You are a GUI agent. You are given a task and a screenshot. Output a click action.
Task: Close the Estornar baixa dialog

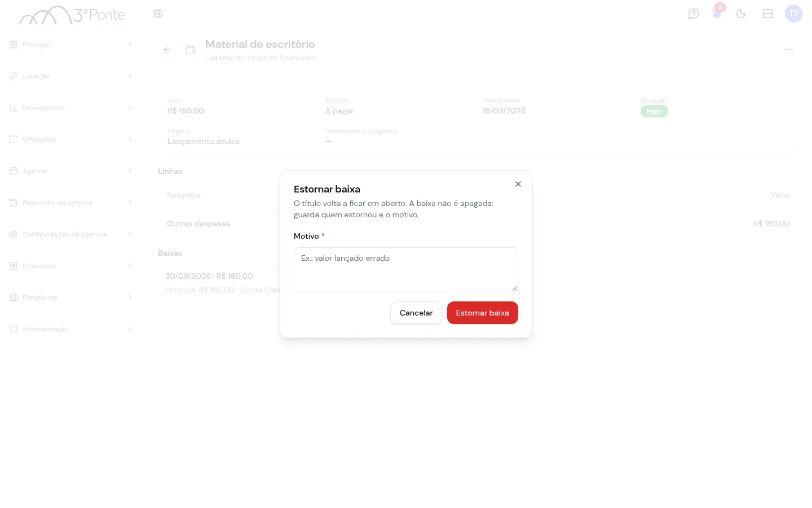[x=518, y=184]
